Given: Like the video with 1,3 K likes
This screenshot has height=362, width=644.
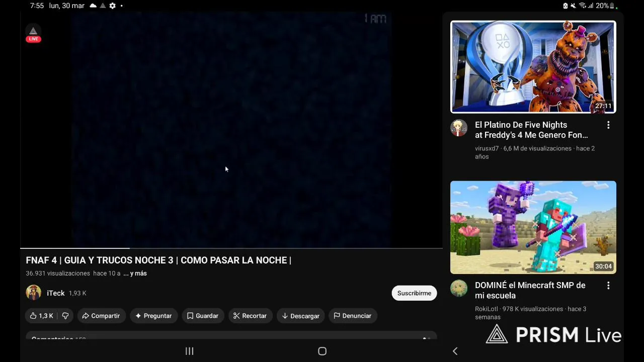Looking at the screenshot, I should (41, 316).
